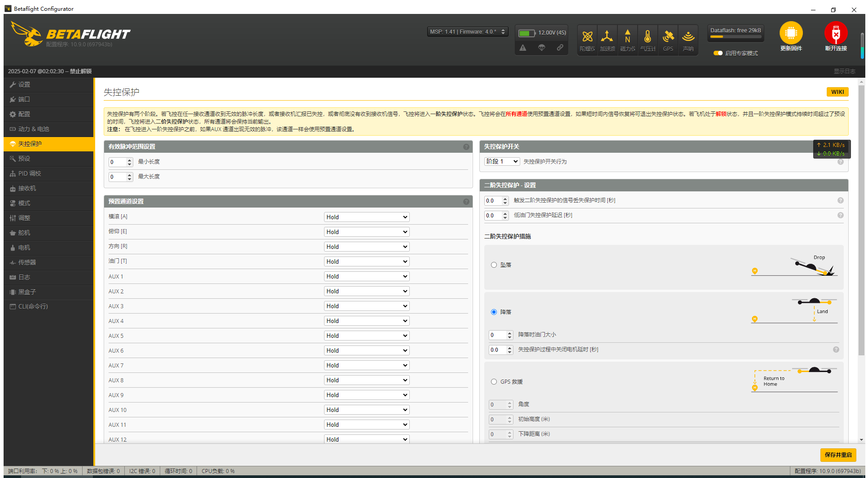Click the accelerometer sensor icon

point(607,36)
